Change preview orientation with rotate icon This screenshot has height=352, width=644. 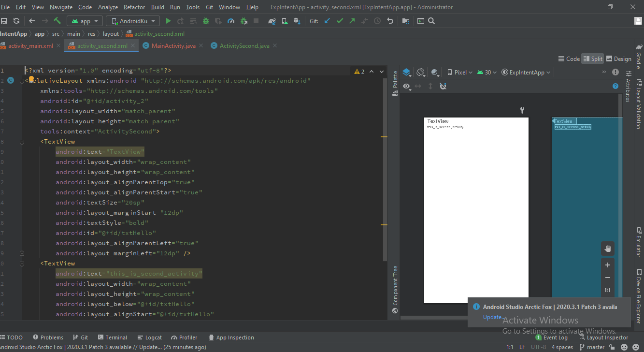420,72
